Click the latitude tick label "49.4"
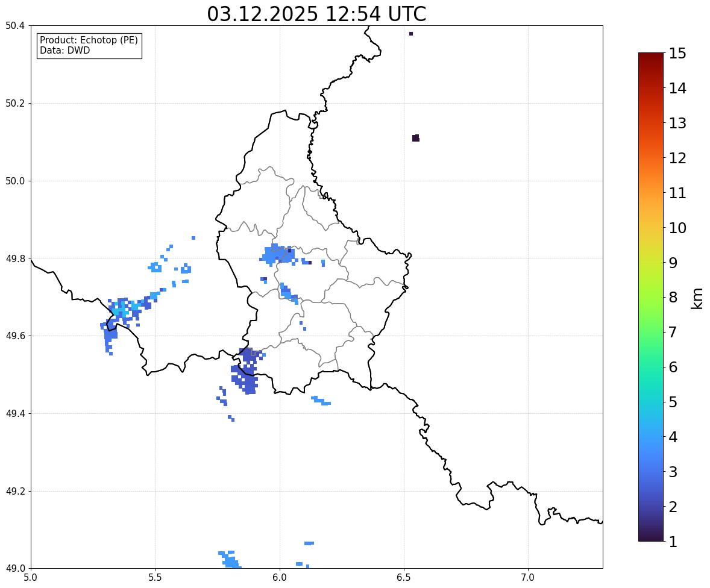This screenshot has width=710, height=588. (x=15, y=414)
